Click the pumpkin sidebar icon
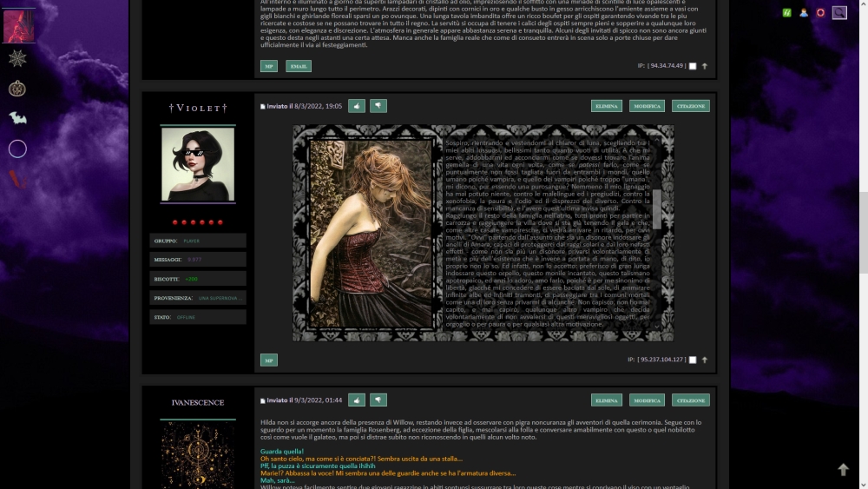 (x=17, y=88)
